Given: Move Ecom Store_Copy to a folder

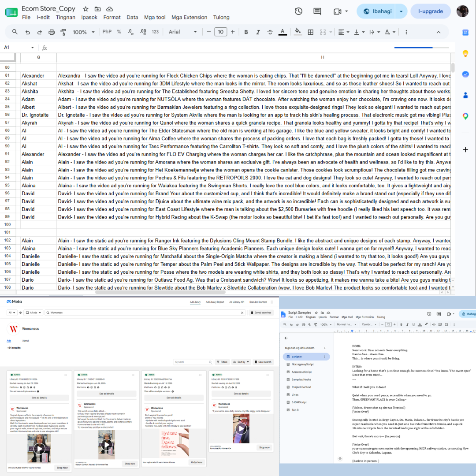Looking at the screenshot, I should coord(97,9).
